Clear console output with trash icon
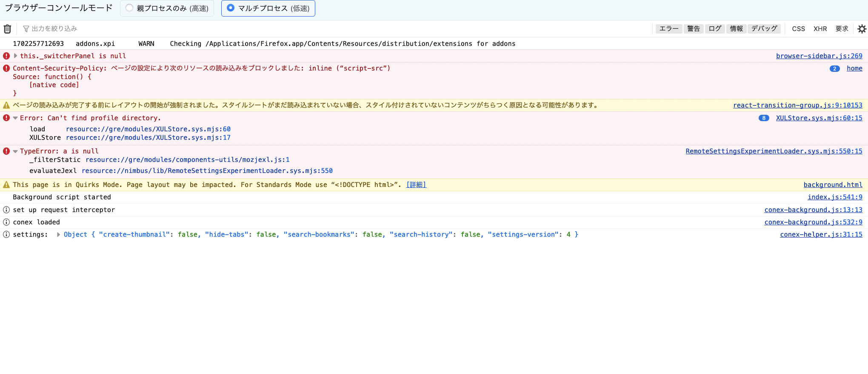This screenshot has width=868, height=374. [x=7, y=29]
